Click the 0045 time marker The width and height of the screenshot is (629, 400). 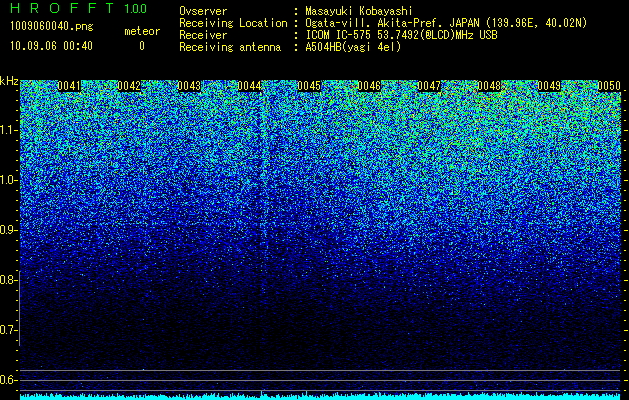pyautogui.click(x=309, y=86)
